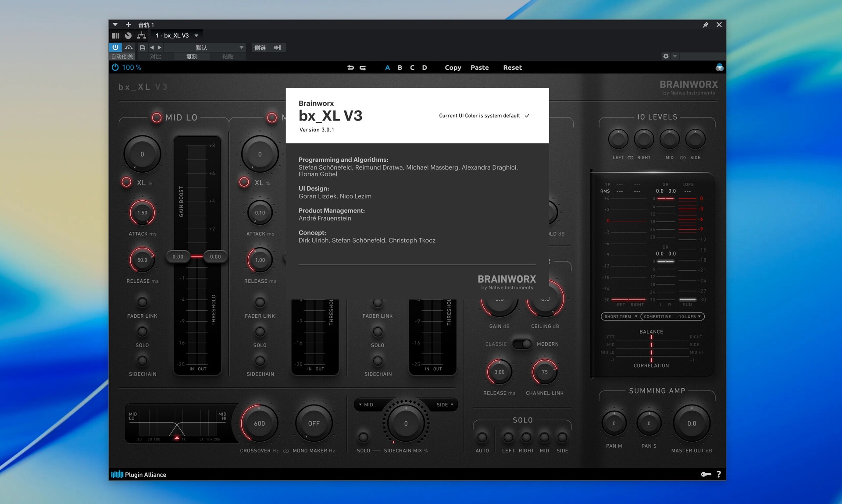Screen dimensions: 842x504
Task: Toggle the Mid/Side IO link icon
Action: (683, 158)
